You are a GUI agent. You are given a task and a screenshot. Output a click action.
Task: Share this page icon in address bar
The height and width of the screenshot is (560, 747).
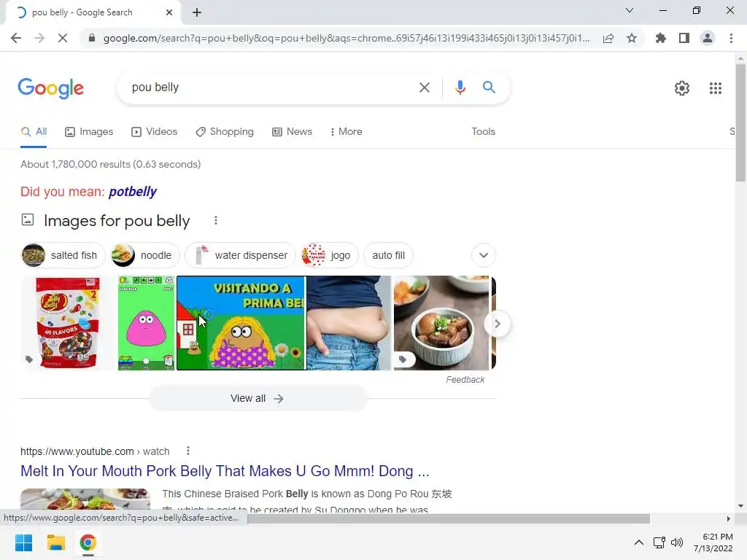(x=608, y=38)
